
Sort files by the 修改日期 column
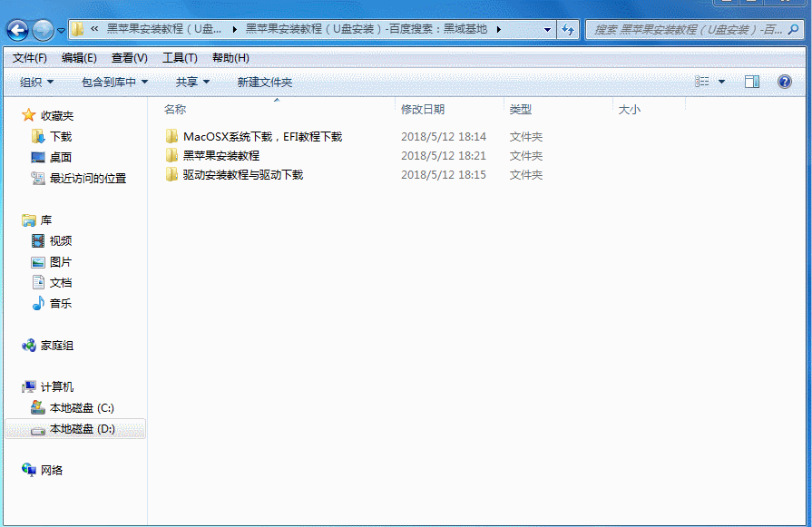pos(423,109)
